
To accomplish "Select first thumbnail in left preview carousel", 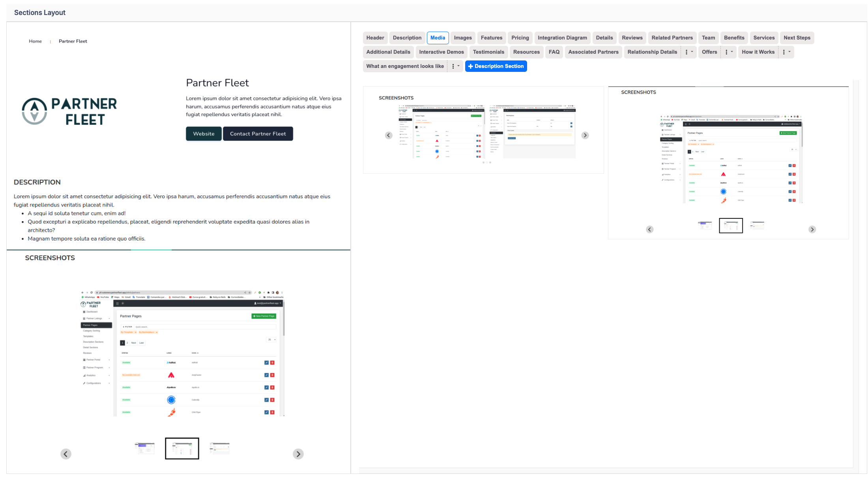I will (145, 448).
